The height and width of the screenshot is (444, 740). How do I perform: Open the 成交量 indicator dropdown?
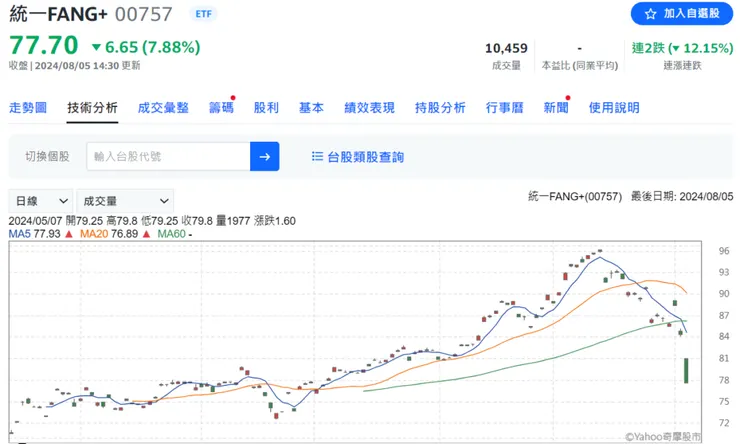click(125, 201)
